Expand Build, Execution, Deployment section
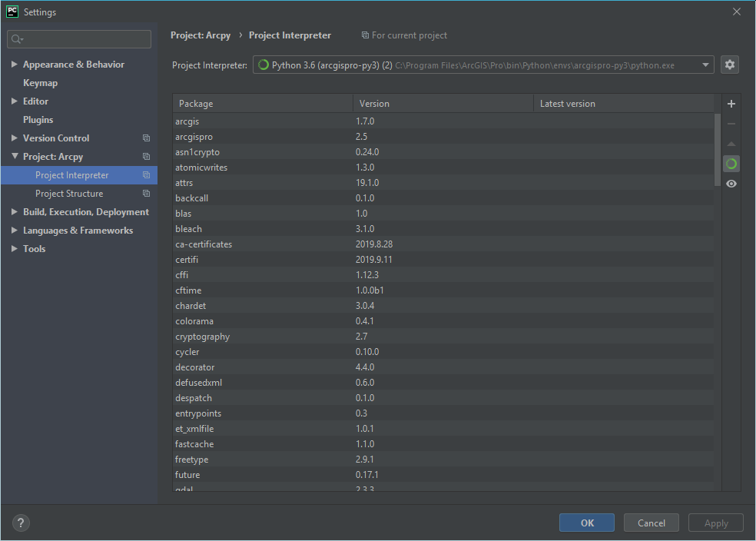 point(14,211)
